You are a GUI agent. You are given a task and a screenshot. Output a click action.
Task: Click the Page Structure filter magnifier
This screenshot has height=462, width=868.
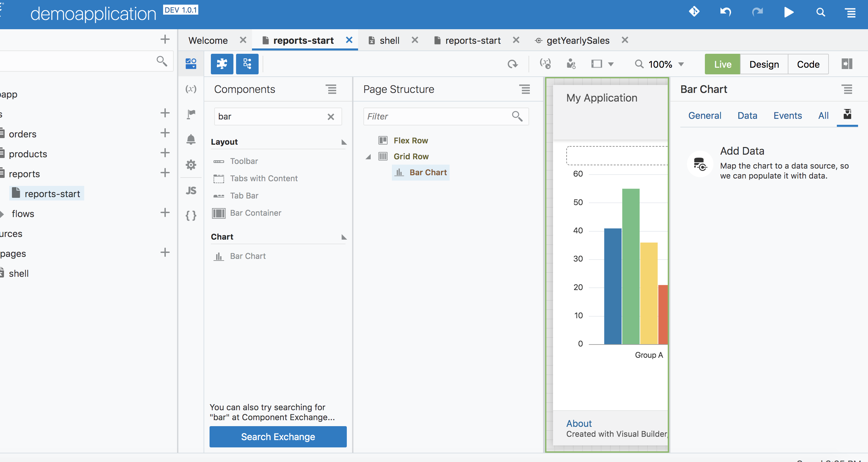(517, 116)
